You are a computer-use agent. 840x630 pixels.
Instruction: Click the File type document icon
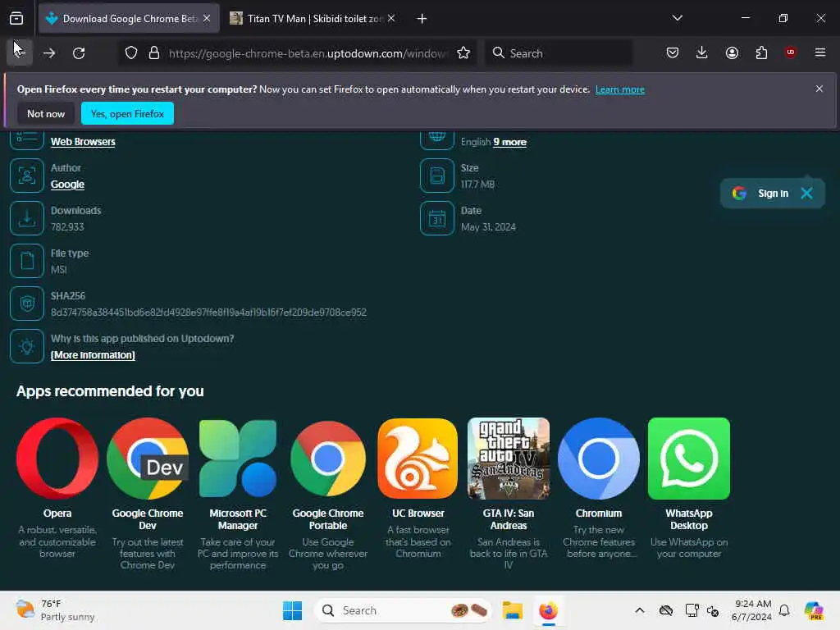pyautogui.click(x=27, y=261)
